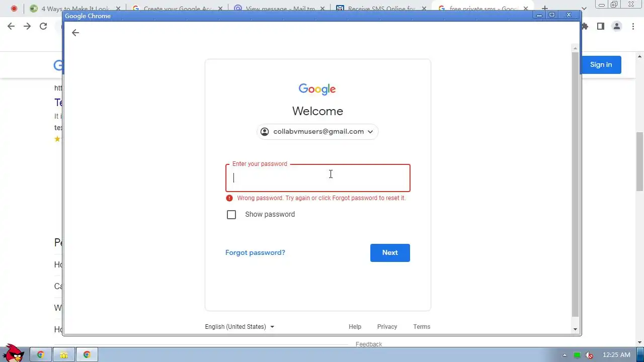
Task: Open the first Chrome taskbar icon
Action: (x=41, y=355)
